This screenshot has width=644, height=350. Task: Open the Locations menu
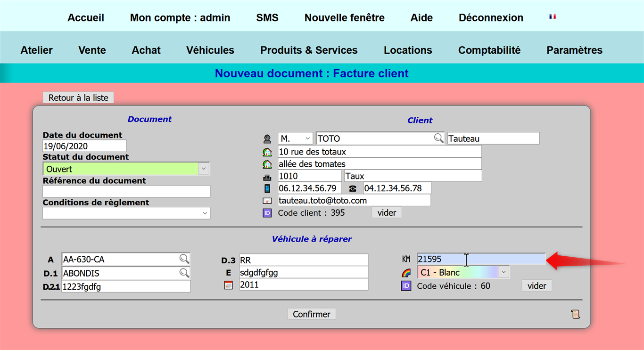[408, 50]
